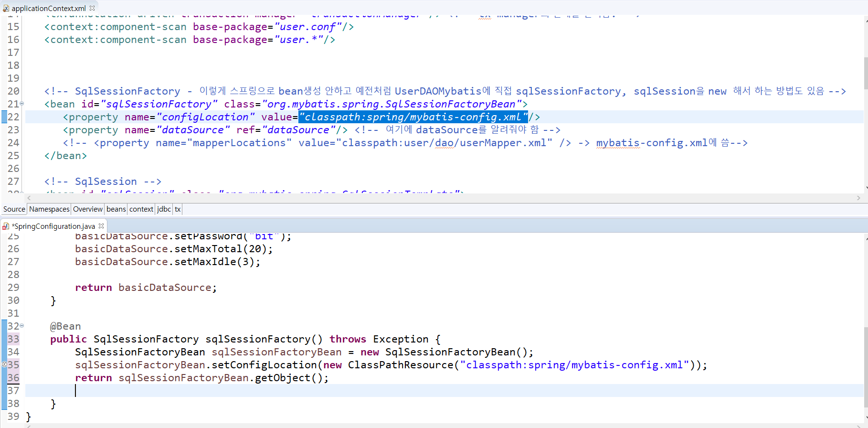Switch to the context tab
Image resolution: width=868 pixels, height=428 pixels.
tap(141, 209)
